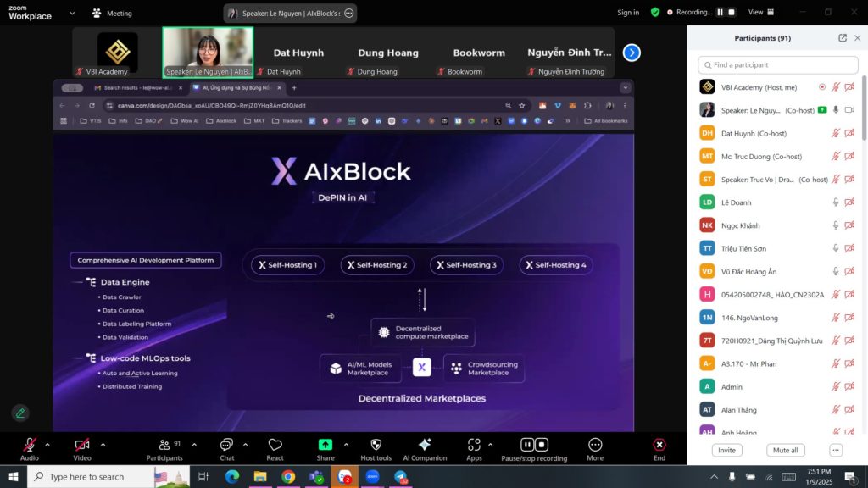
Task: Open the Meeting menu at top
Action: coord(113,13)
